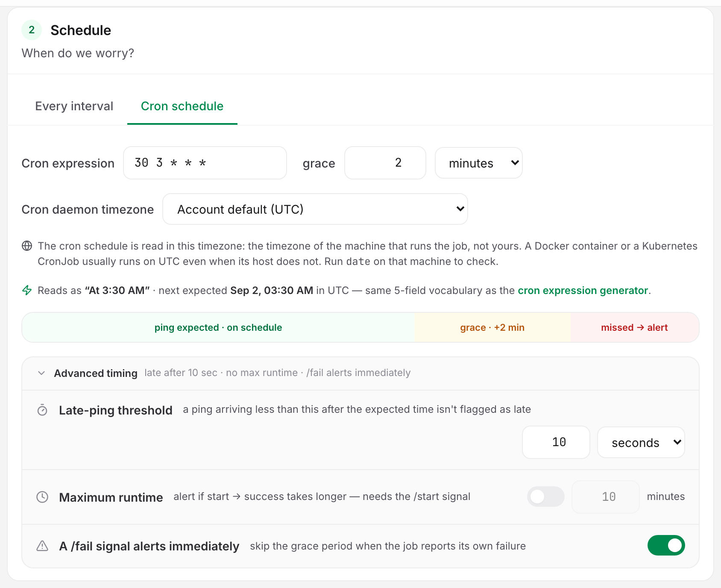Screen dimensions: 721x588
Task: Click the grace value input field
Action: point(385,163)
